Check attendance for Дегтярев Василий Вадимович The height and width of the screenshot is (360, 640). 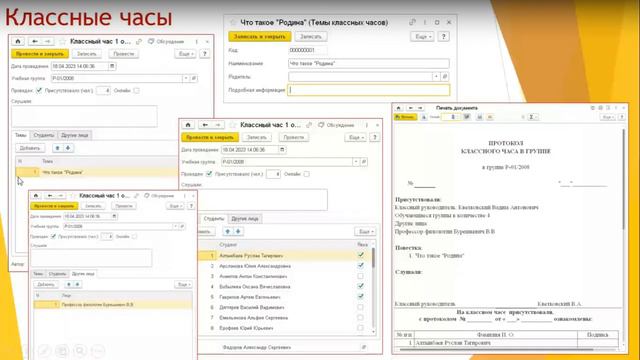[x=360, y=307]
